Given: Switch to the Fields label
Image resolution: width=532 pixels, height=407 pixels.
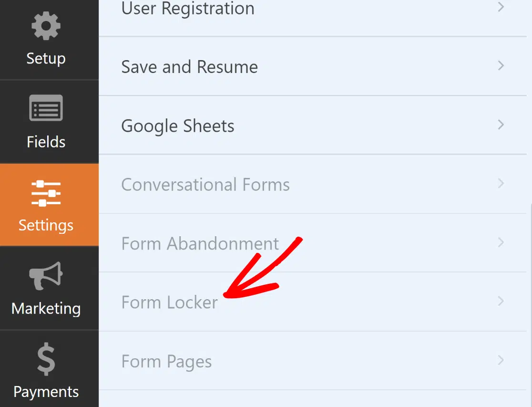Looking at the screenshot, I should point(46,142).
